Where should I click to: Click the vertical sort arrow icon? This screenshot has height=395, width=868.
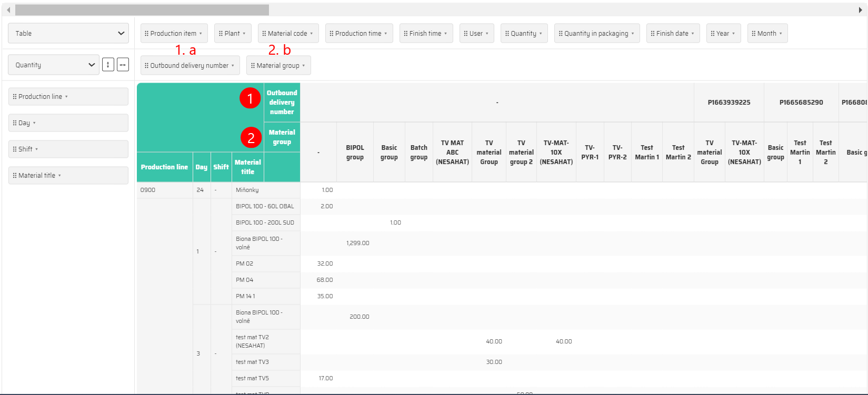[108, 65]
